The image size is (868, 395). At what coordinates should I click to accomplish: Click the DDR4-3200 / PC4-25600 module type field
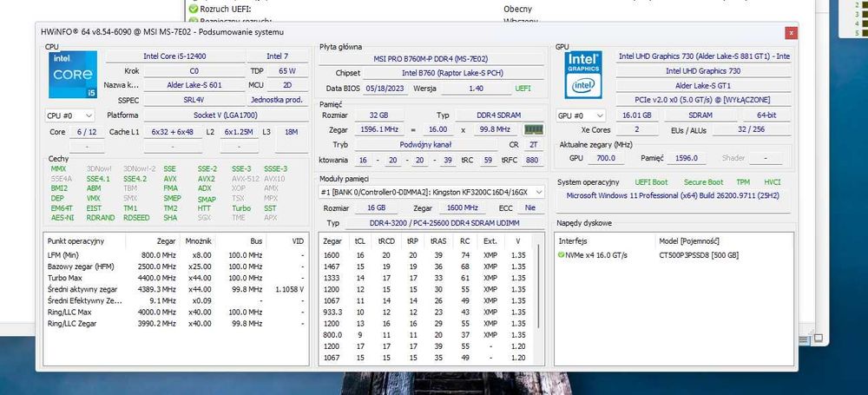[444, 223]
